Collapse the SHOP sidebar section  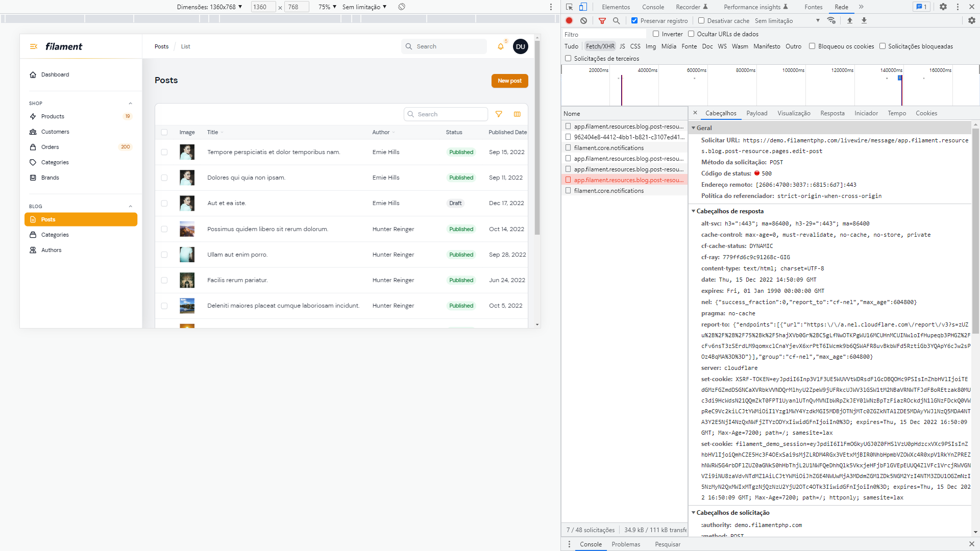coord(130,103)
